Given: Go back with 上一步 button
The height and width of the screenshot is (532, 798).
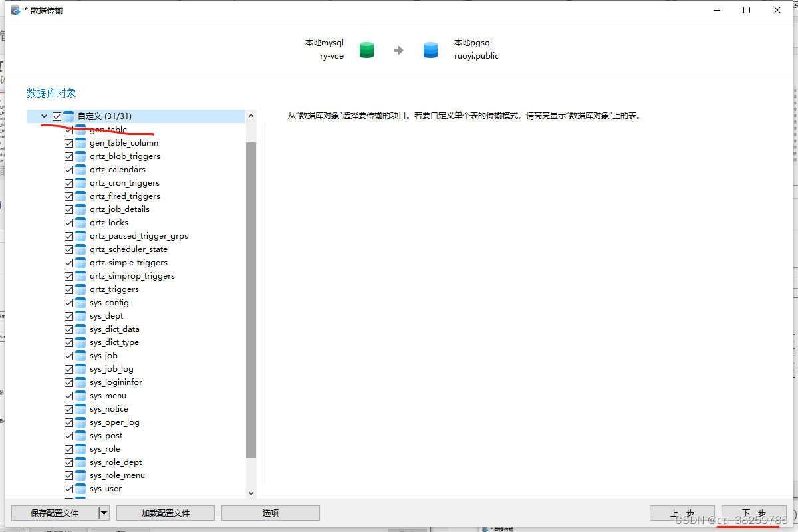Looking at the screenshot, I should [682, 513].
